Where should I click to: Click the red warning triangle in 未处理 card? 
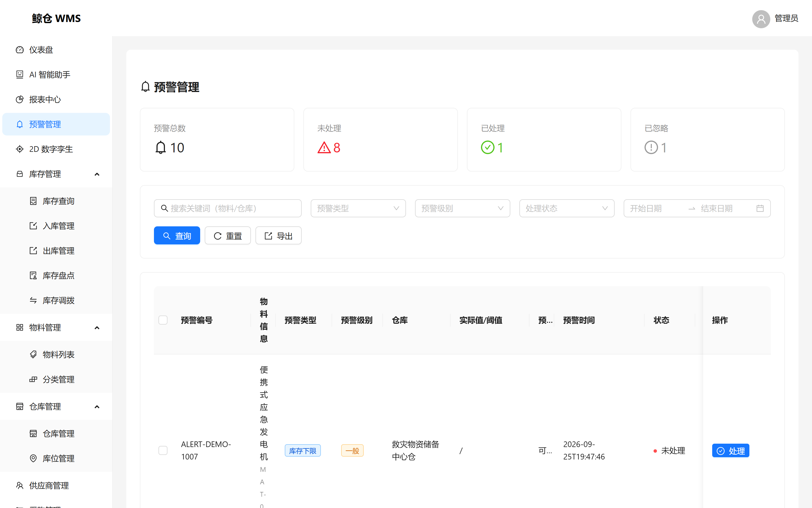[x=324, y=148]
